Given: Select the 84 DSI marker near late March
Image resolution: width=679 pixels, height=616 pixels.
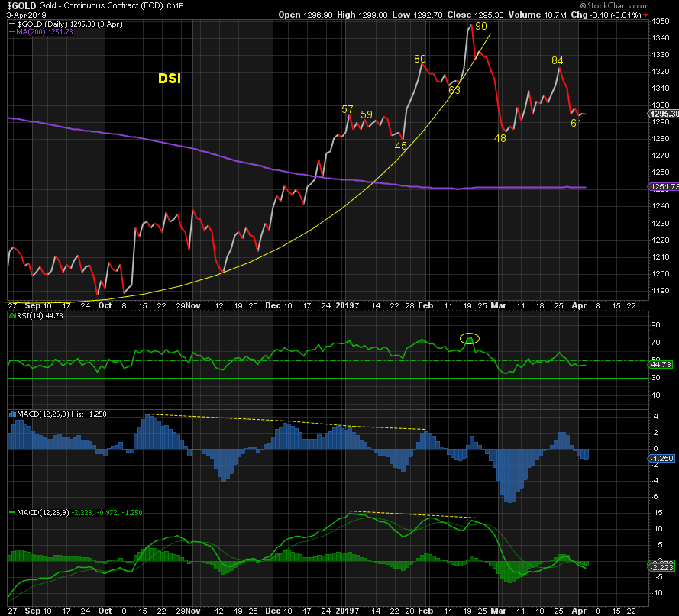Looking at the screenshot, I should click(557, 60).
